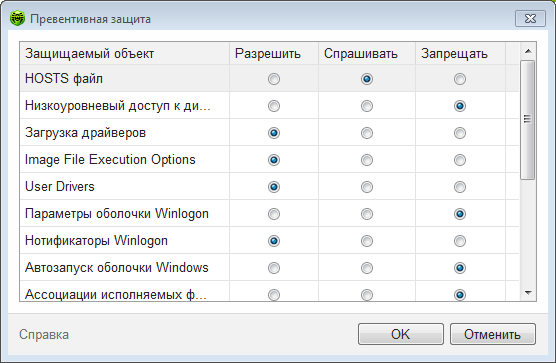The image size is (556, 363).
Task: Select Запрещать for User Drivers
Action: pos(460,187)
